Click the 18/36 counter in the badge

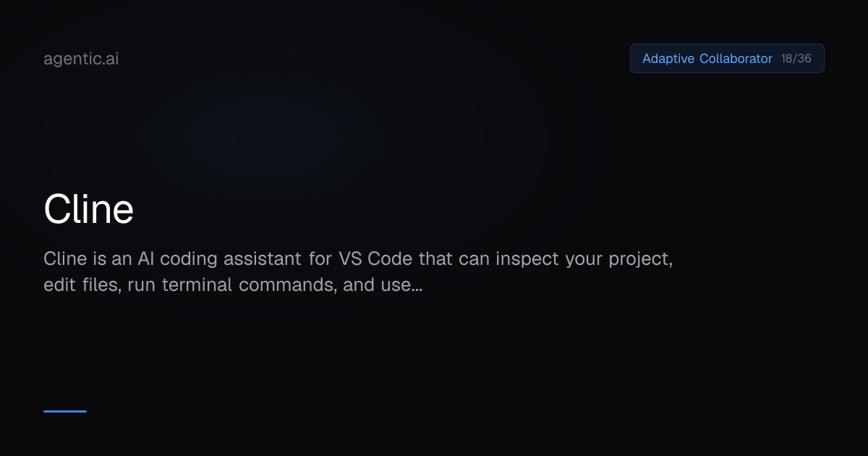(796, 59)
